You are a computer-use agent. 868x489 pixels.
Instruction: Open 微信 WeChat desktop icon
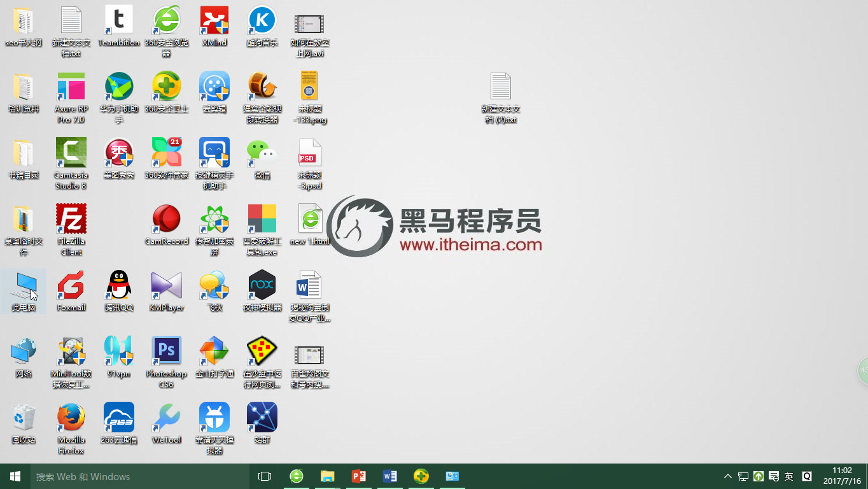pos(262,159)
